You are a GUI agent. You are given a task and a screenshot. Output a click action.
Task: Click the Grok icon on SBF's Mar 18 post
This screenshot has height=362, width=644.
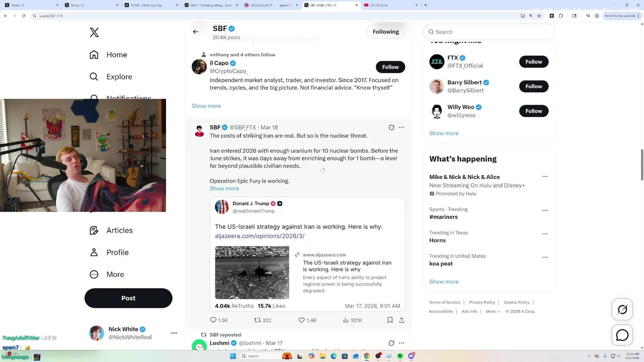(x=391, y=127)
